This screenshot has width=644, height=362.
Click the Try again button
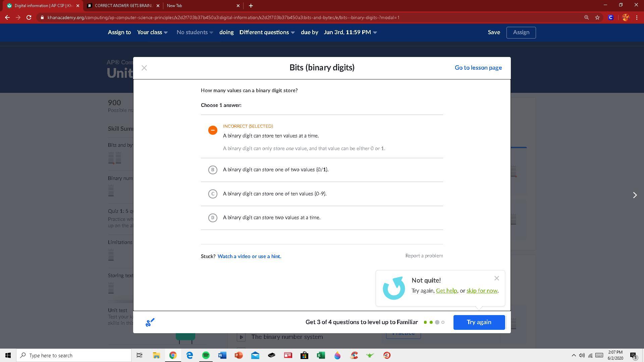(x=479, y=322)
